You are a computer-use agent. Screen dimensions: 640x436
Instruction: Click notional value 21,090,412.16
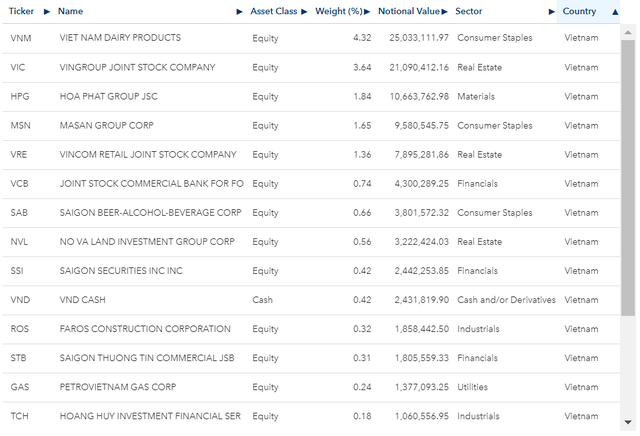[x=419, y=67]
